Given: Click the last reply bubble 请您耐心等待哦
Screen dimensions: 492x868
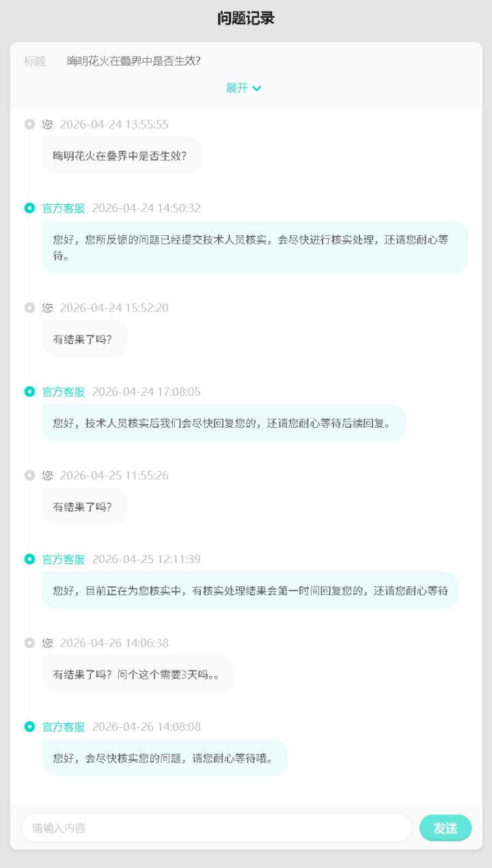Looking at the screenshot, I should [165, 758].
